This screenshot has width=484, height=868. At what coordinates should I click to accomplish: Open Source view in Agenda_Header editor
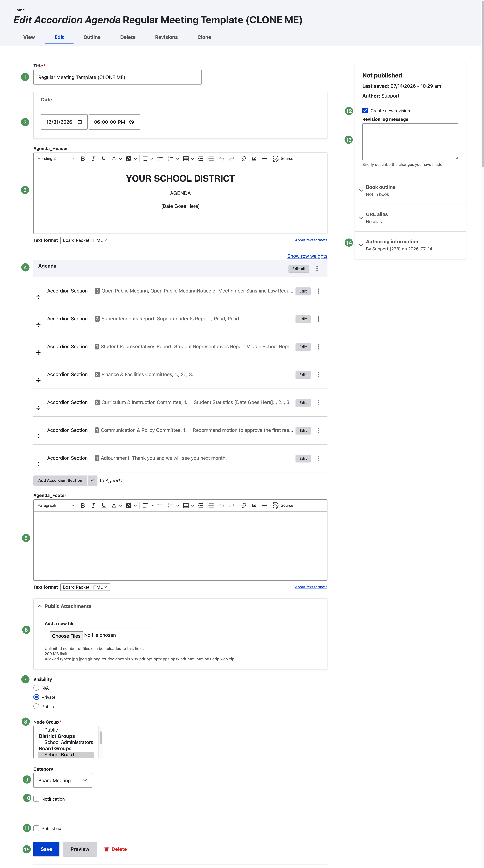click(283, 159)
